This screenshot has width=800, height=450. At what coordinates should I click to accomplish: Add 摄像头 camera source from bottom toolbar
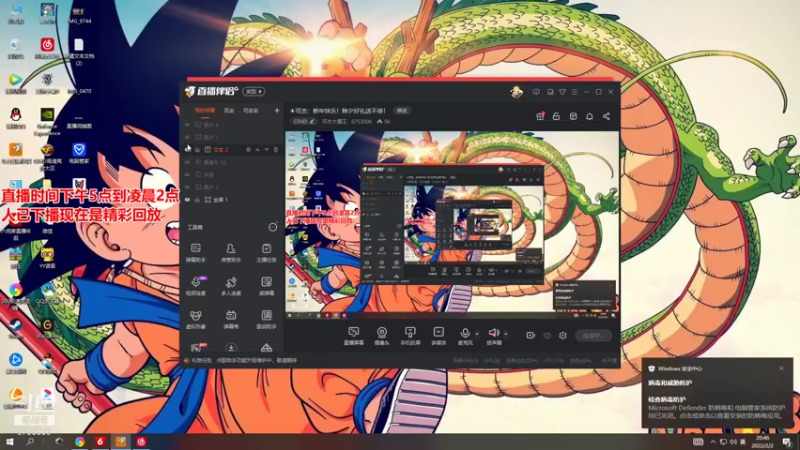tap(382, 336)
